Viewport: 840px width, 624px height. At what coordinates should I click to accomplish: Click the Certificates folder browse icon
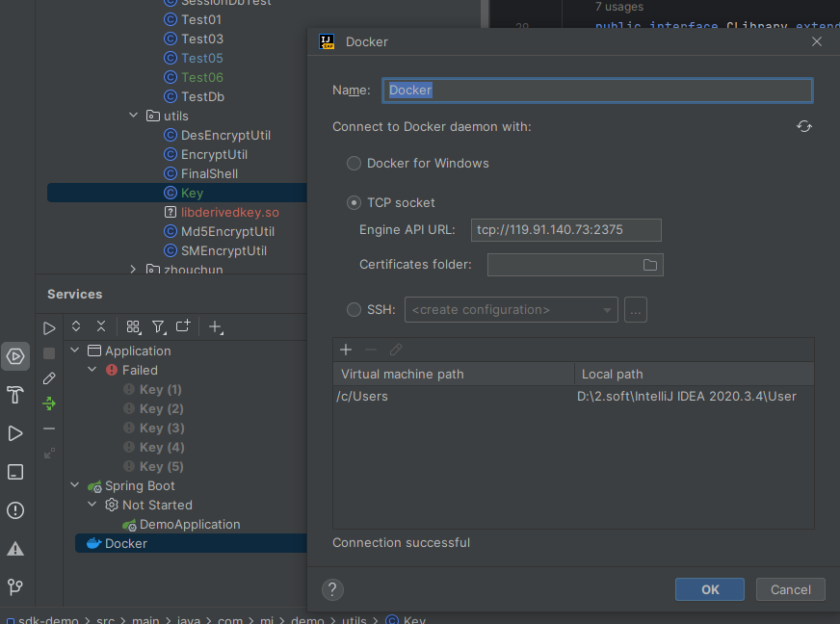tap(649, 265)
